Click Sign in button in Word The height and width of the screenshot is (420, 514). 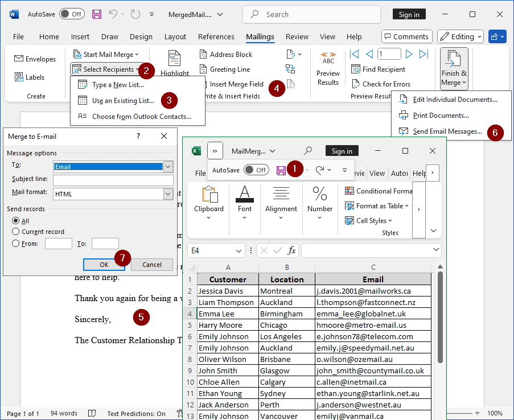(x=409, y=14)
